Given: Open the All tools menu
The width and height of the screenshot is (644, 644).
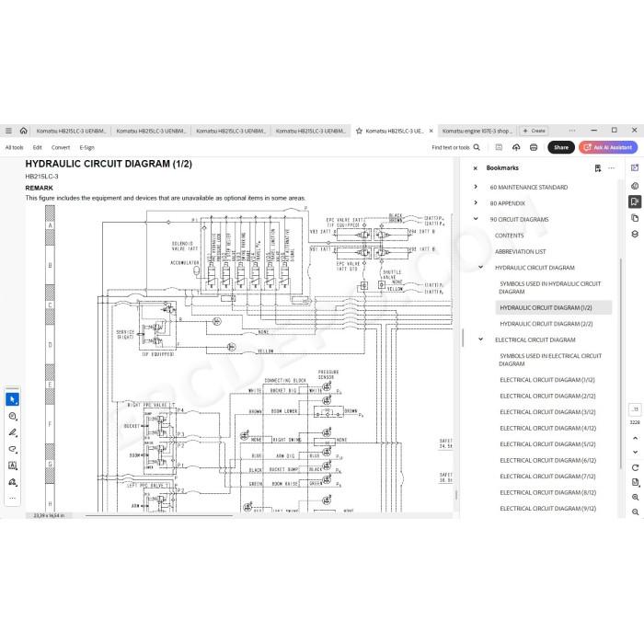Looking at the screenshot, I should [15, 147].
